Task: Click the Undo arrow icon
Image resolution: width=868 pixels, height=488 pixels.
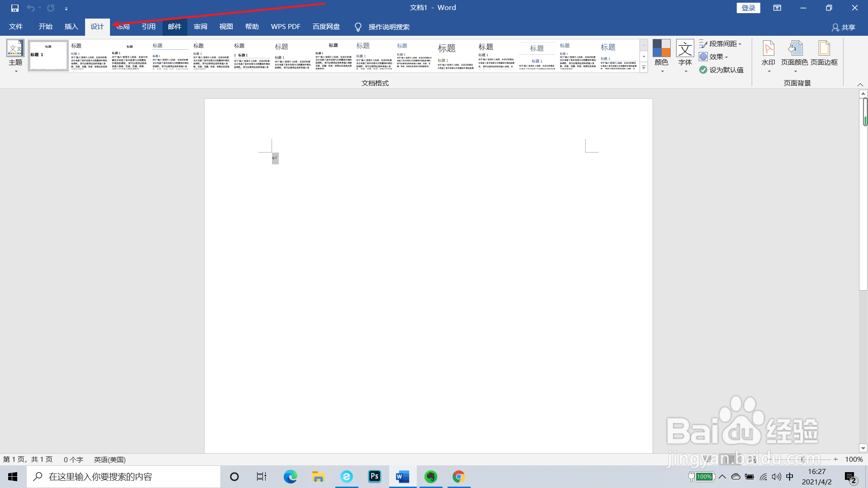Action: pyautogui.click(x=30, y=8)
